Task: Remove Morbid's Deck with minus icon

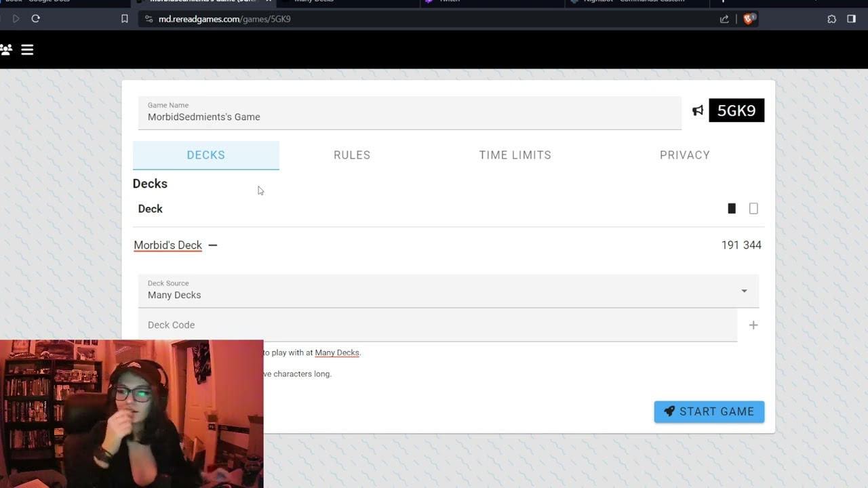Action: [213, 245]
